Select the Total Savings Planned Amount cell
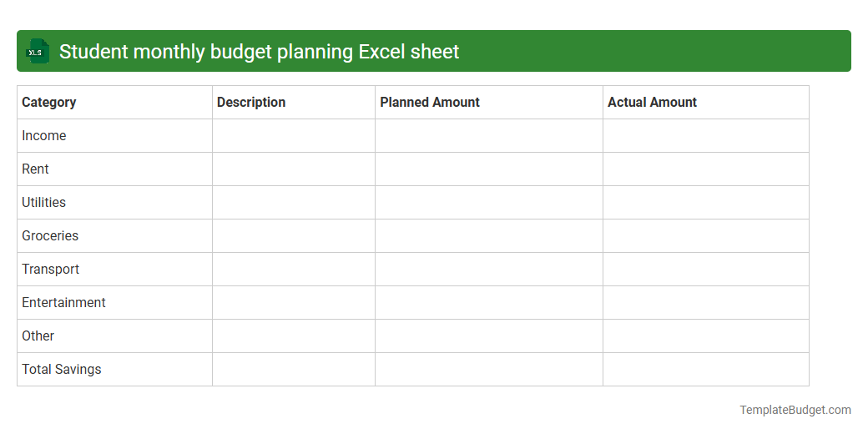 point(489,370)
